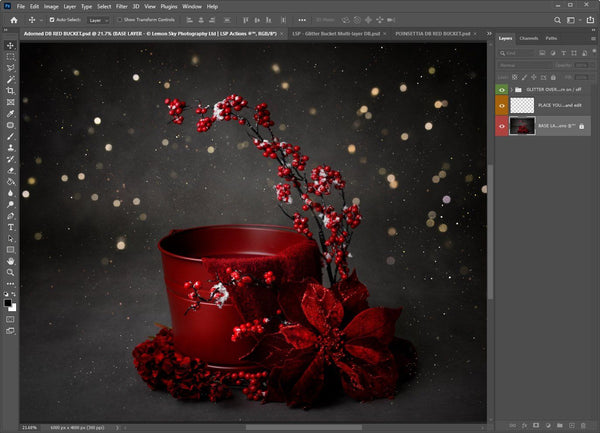Expand the GLITTER OVERLAY group folder
Screen dimensions: 600x433
pyautogui.click(x=513, y=89)
